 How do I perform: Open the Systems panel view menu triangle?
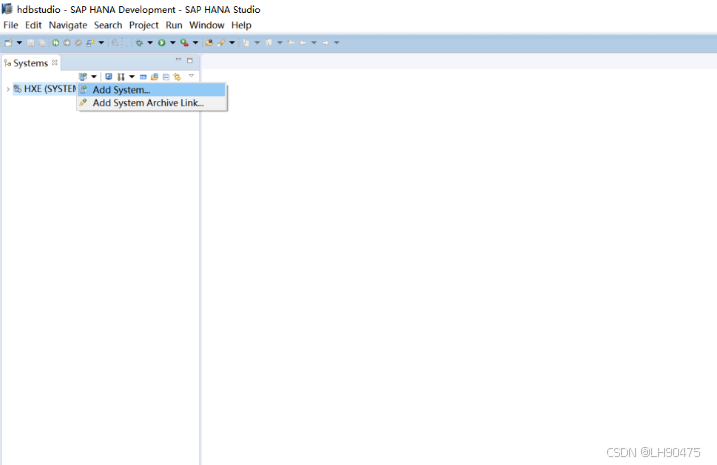(192, 76)
